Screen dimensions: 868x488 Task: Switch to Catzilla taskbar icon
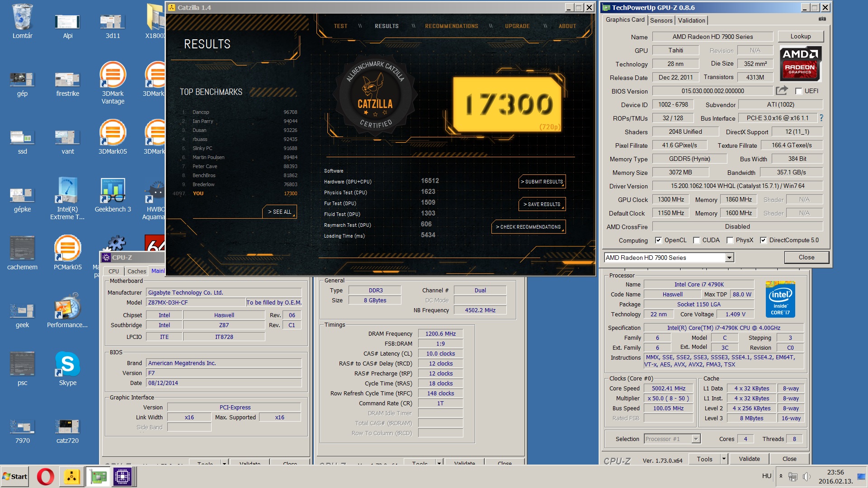point(72,477)
